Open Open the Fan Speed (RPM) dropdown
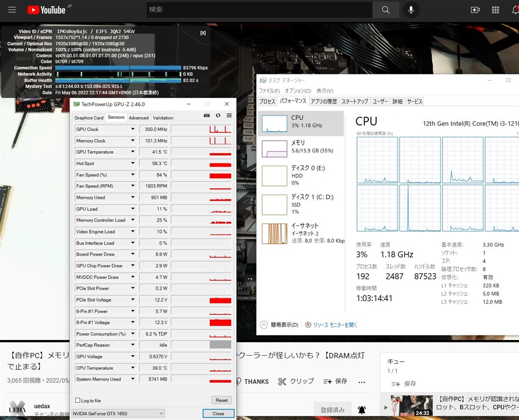The width and height of the screenshot is (519, 420). click(x=133, y=185)
